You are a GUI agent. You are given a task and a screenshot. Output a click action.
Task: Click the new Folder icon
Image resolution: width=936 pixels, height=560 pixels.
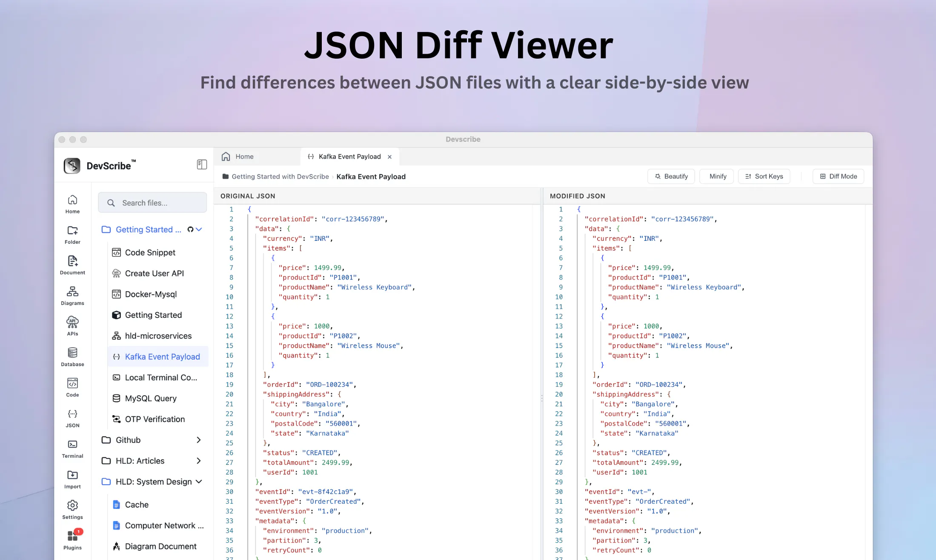point(72,234)
